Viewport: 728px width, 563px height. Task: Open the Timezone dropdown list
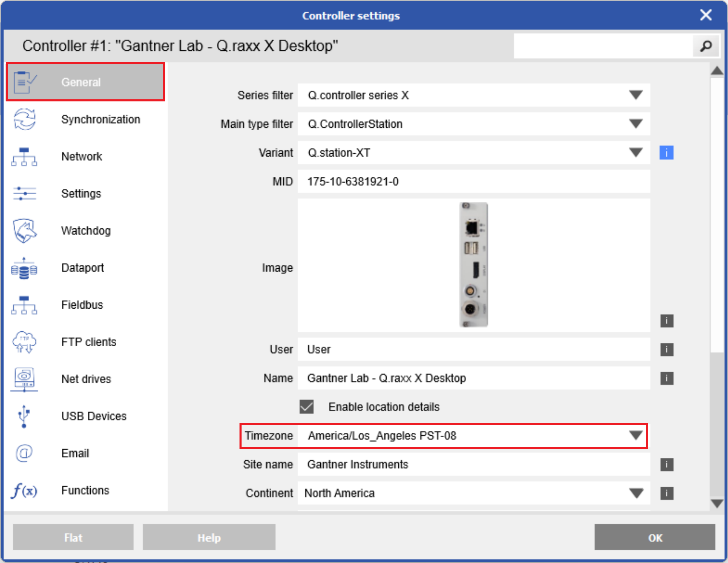pos(636,436)
